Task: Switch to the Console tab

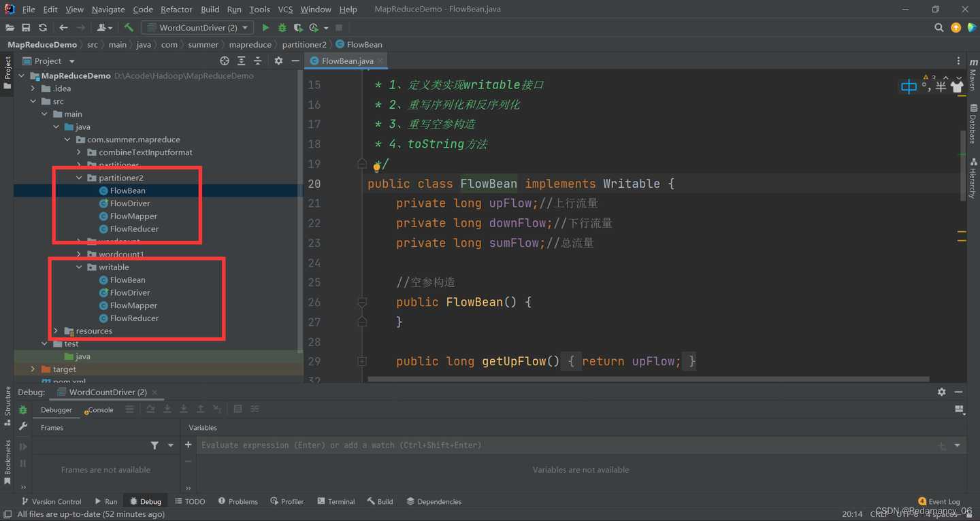Action: coord(100,410)
